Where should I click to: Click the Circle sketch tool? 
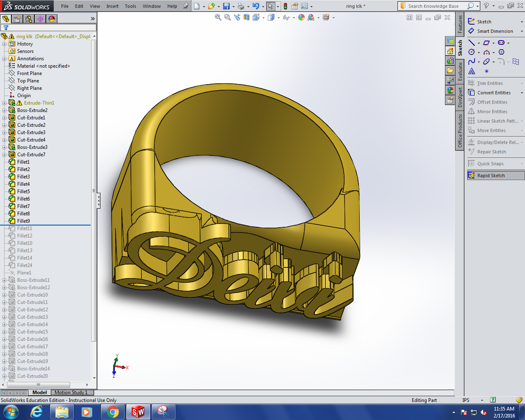[472, 52]
